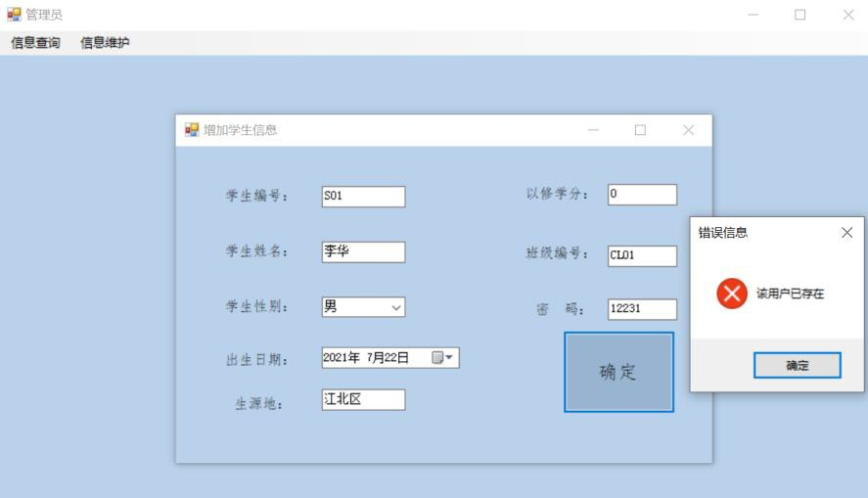Viewport: 868px width, 498px height.
Task: Maximize the 管理员 main window
Action: point(799,15)
